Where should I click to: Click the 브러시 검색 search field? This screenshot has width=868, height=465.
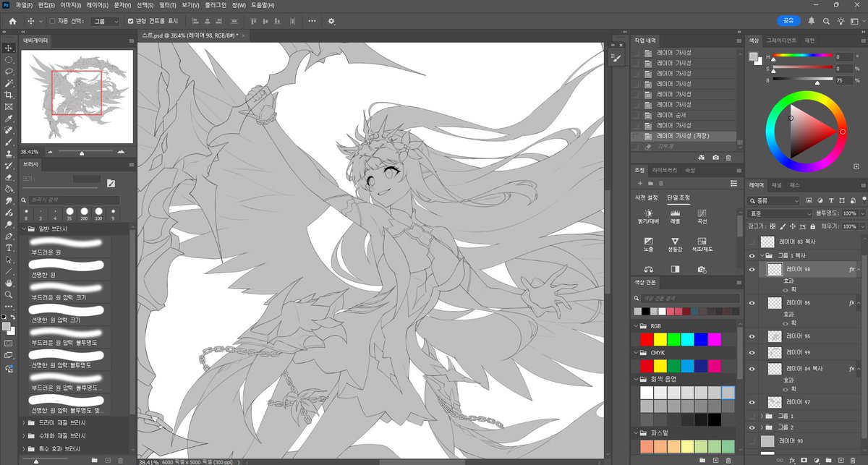pyautogui.click(x=75, y=200)
